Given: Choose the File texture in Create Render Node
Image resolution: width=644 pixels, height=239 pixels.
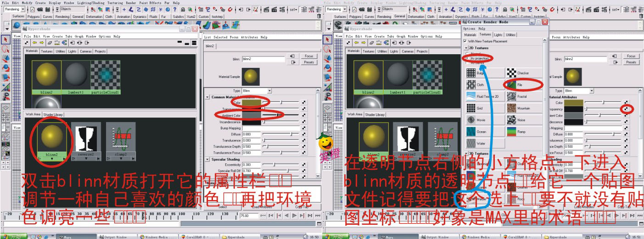Looking at the screenshot, I should point(525,85).
